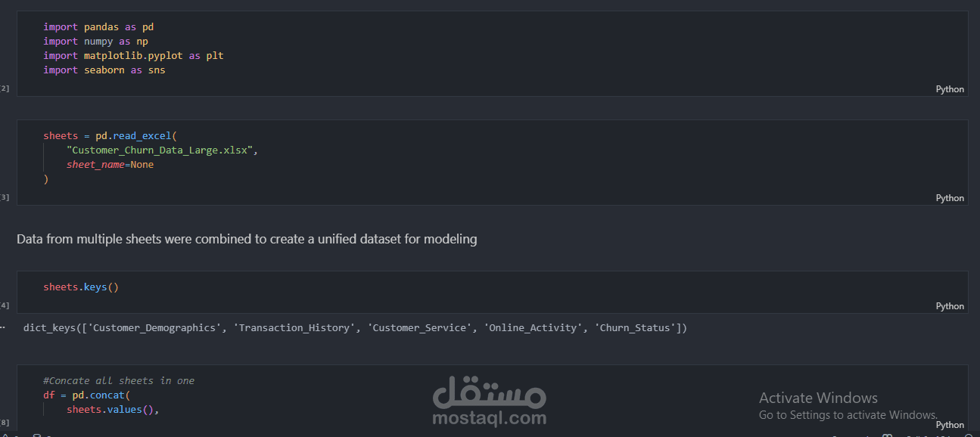Screen dimensions: 980x437
Task: Click Python language label of sheets.keys() cell
Action: pos(950,306)
